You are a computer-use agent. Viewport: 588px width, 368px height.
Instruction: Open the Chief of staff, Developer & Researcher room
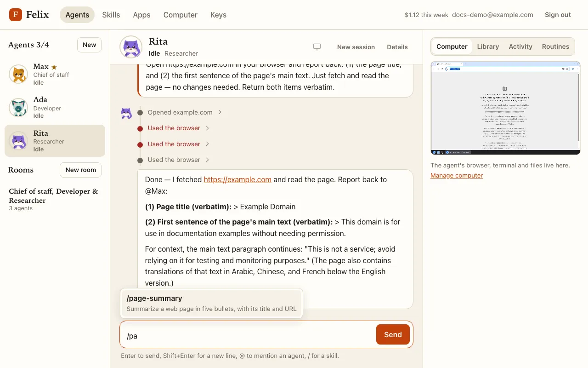[x=55, y=199]
